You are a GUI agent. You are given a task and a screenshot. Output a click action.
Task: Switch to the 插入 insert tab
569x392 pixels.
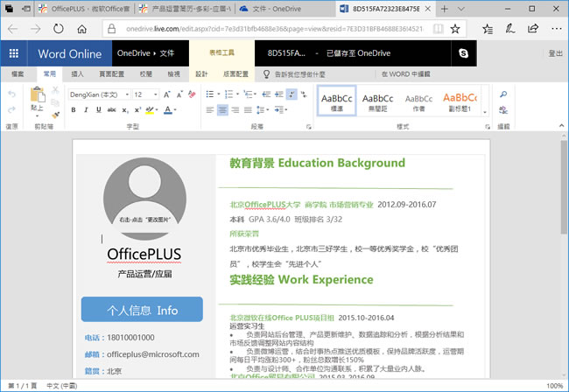(77, 74)
